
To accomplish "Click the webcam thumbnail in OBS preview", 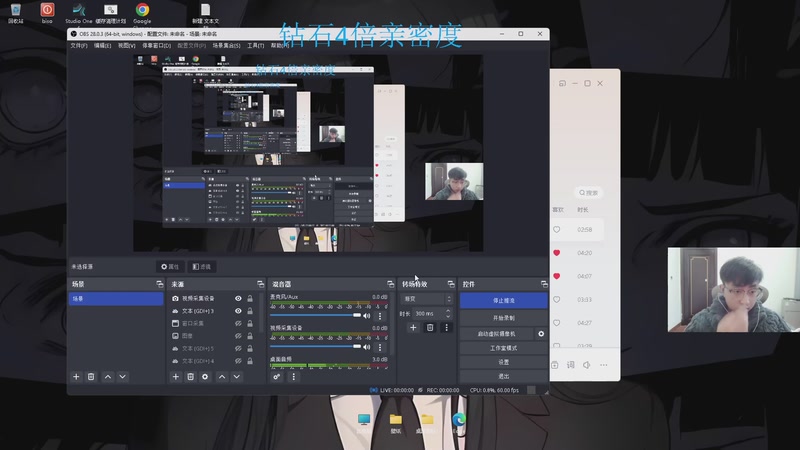I will click(454, 182).
